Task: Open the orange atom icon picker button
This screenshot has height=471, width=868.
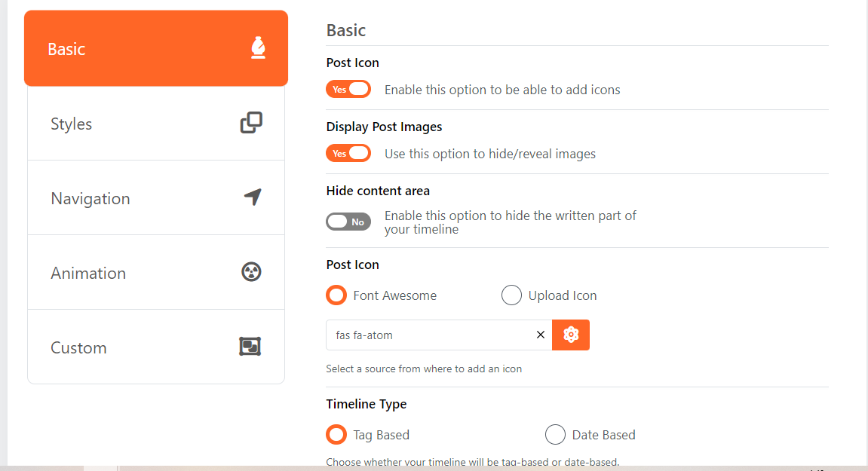Action: (571, 335)
